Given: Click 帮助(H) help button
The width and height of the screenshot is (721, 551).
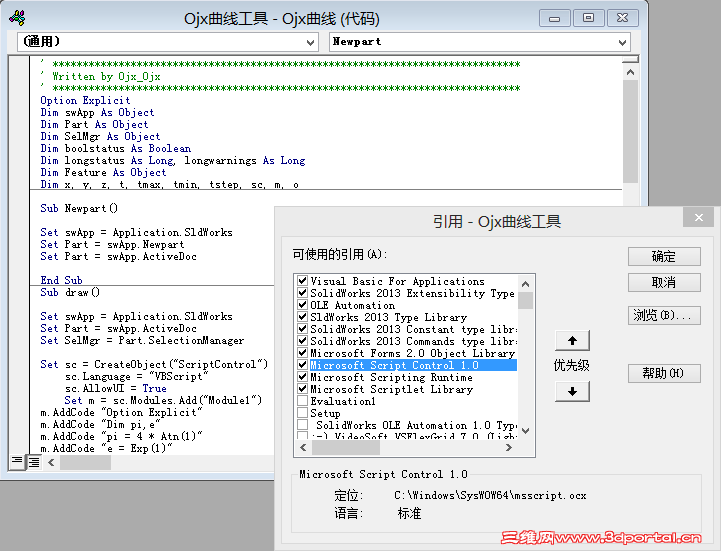Looking at the screenshot, I should pos(664,373).
